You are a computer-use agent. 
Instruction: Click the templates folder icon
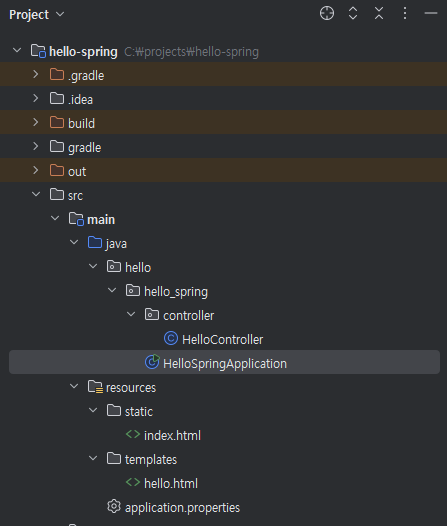(x=114, y=458)
